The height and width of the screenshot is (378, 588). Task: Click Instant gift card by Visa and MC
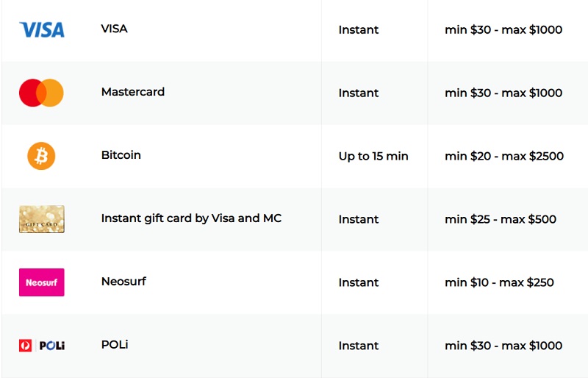click(x=191, y=218)
